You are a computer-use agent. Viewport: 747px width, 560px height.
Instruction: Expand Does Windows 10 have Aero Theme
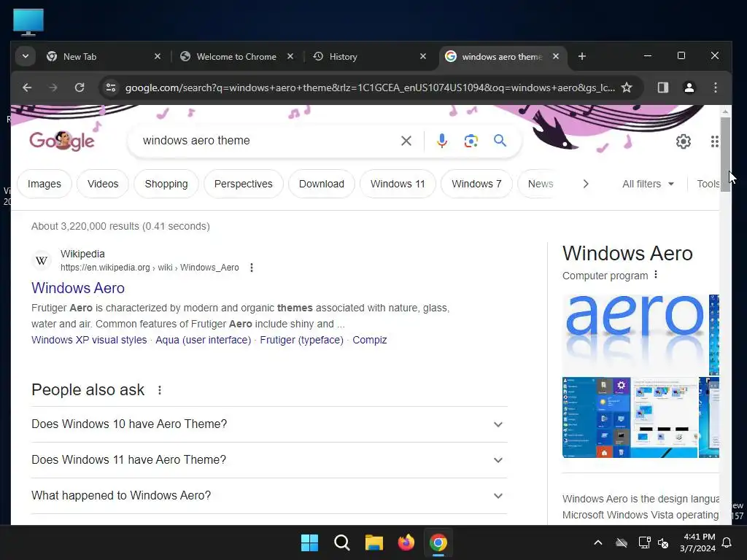(x=269, y=424)
